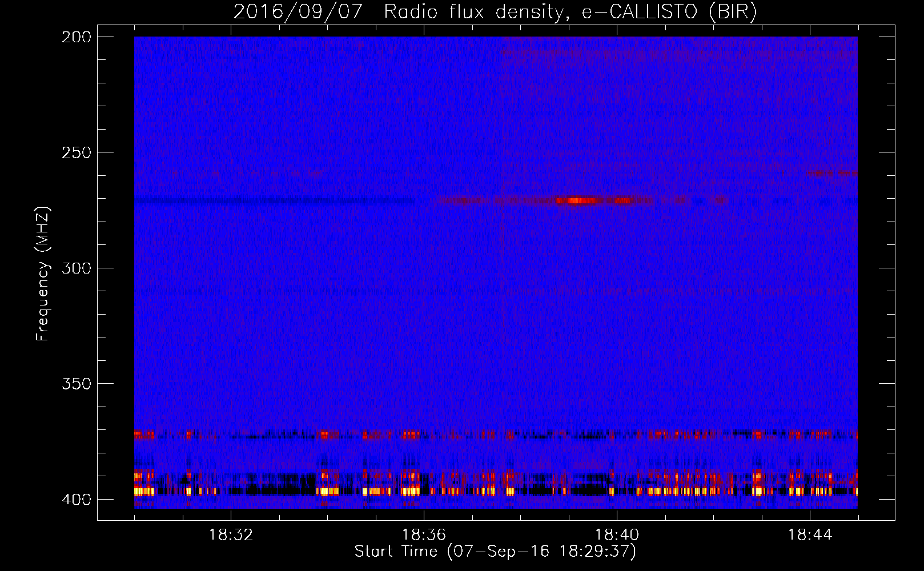Click the 'Start Time (07-Sep-16 18:29:37)' label
The width and height of the screenshot is (924, 571).
pyautogui.click(x=495, y=552)
